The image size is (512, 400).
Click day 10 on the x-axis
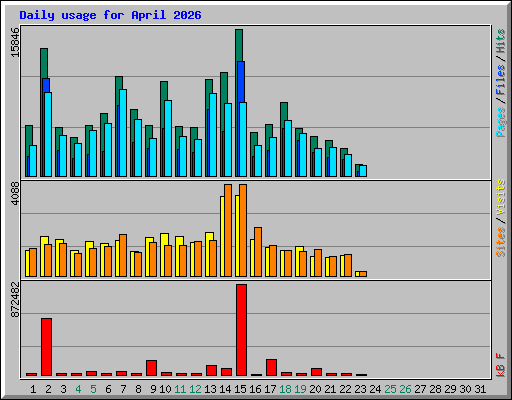(165, 389)
